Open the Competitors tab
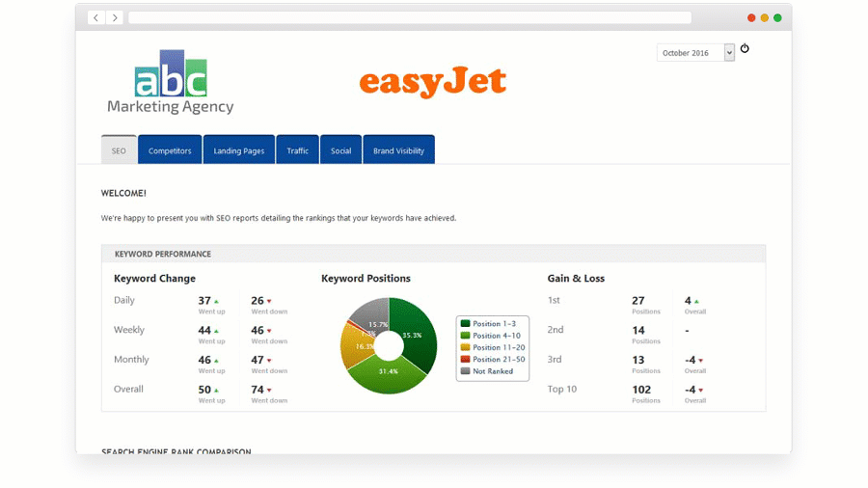This screenshot has width=868, height=488. 170,149
